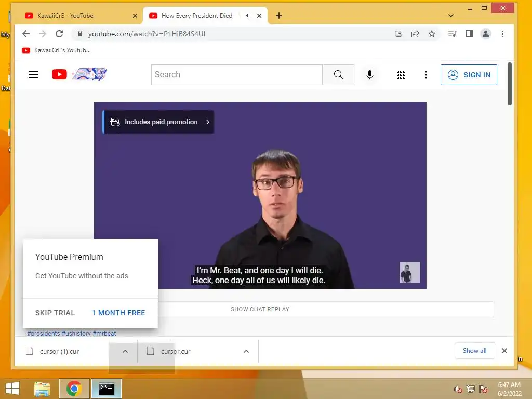
Task: Focus the YouTube Search field
Action: click(237, 75)
